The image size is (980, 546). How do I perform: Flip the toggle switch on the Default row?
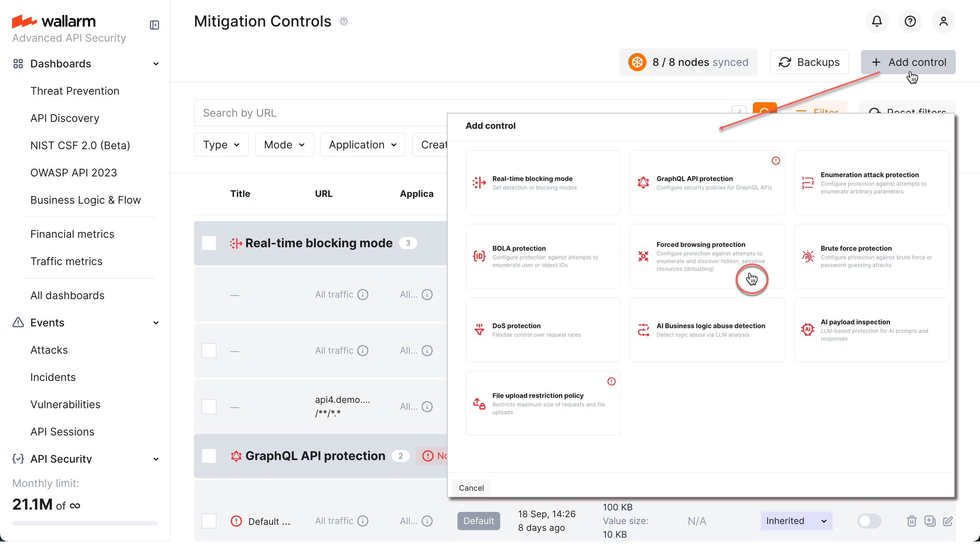coord(870,521)
